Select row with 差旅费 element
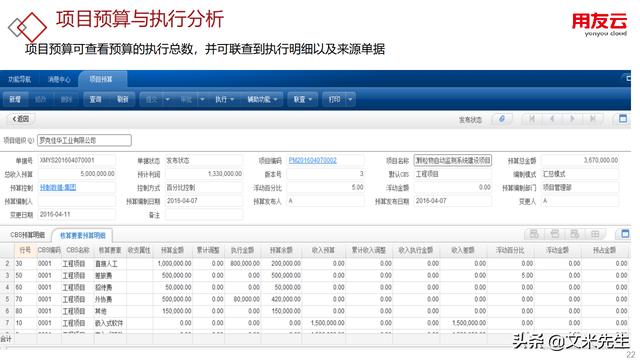Screen dimensions: 640x360 tap(314, 276)
